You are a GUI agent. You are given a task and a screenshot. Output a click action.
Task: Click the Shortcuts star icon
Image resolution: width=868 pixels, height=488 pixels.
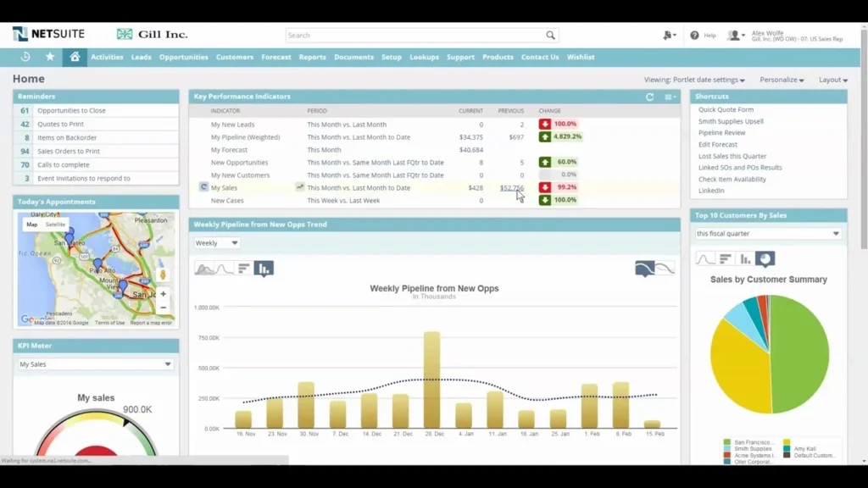pyautogui.click(x=50, y=57)
